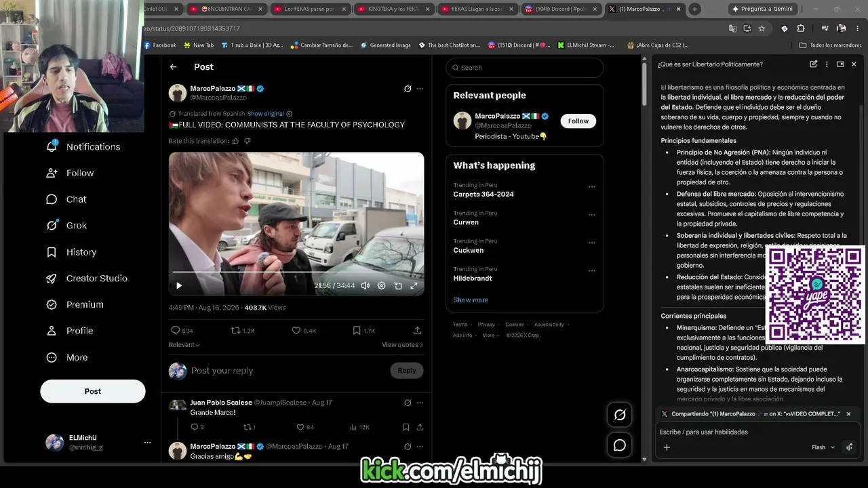Open the Flash model dropdown

coord(823,447)
